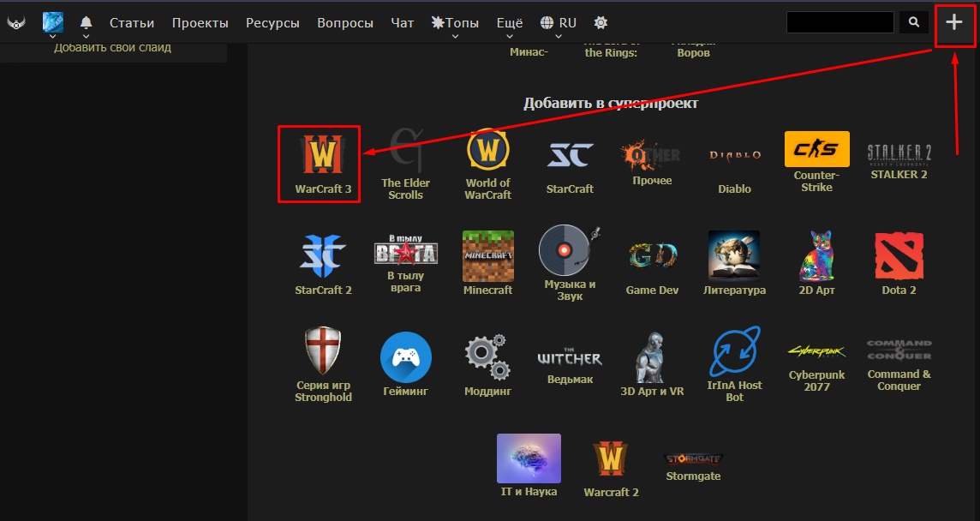
Task: Select the 3D Арт и VR icon
Action: 652,357
